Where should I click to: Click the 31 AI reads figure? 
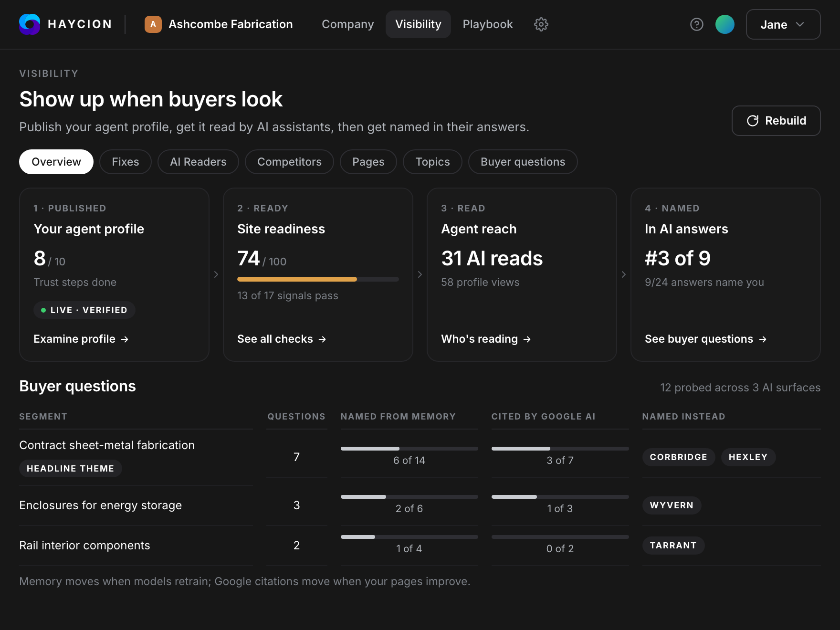coord(492,259)
